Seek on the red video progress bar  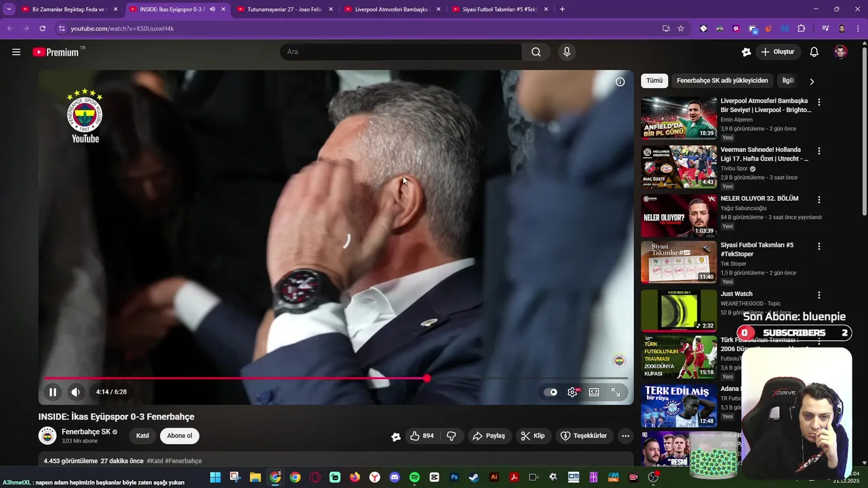coord(336,378)
